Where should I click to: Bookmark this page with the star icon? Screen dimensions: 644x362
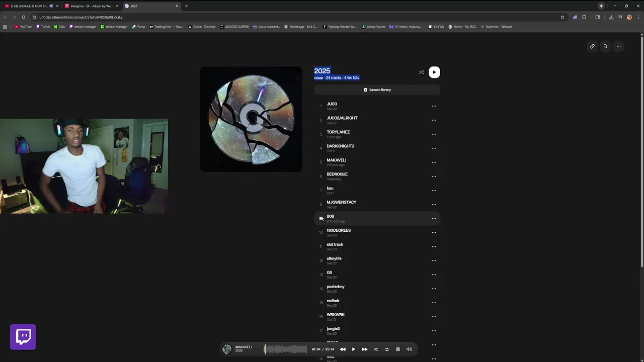click(562, 17)
